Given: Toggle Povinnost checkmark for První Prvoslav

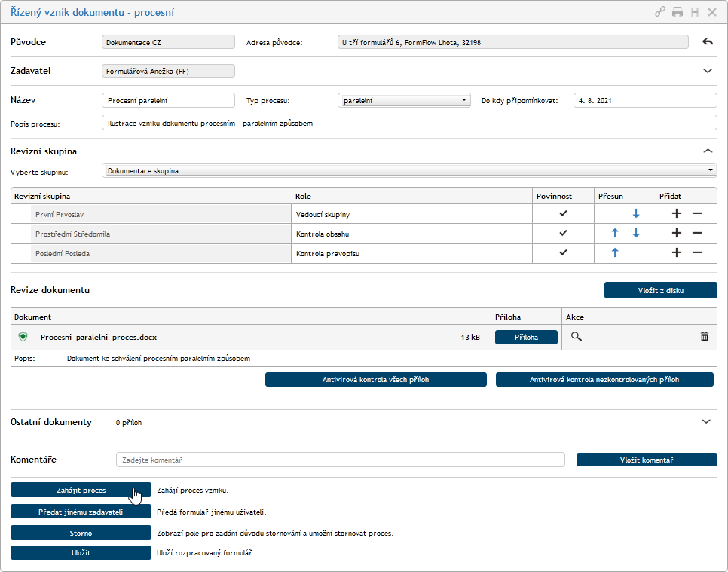Looking at the screenshot, I should (x=563, y=214).
